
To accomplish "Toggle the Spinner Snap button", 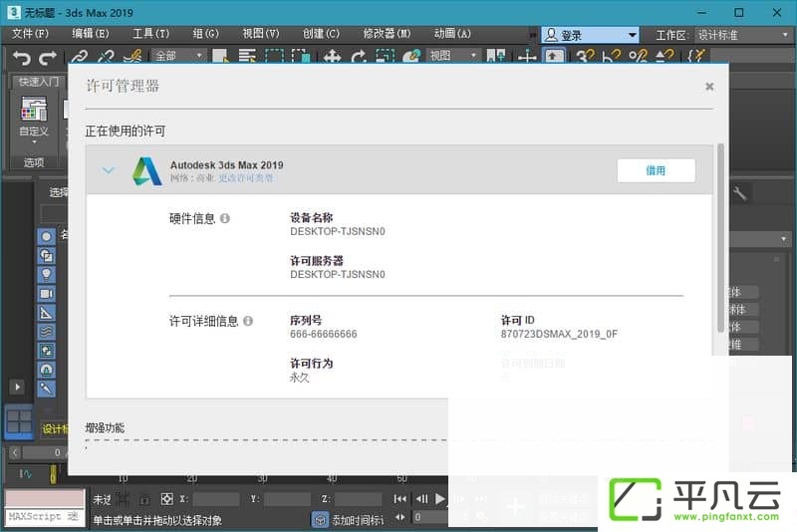I will (x=664, y=57).
